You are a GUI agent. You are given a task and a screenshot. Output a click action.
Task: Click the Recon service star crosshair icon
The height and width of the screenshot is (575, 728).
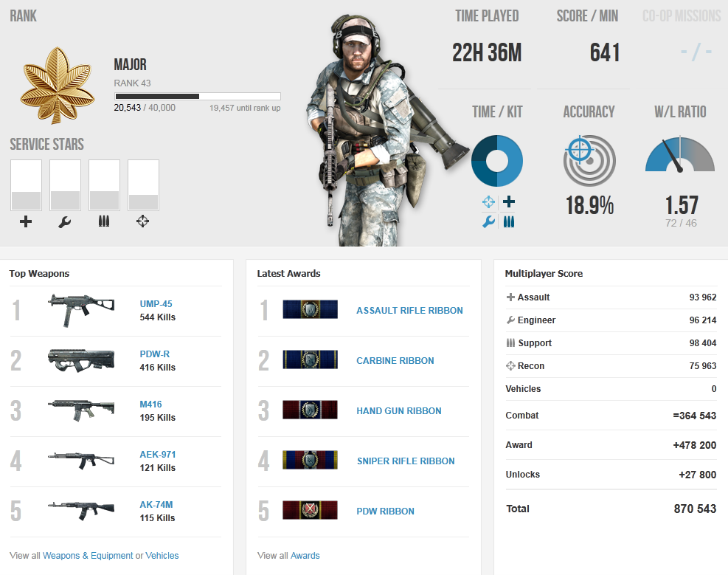point(142,221)
